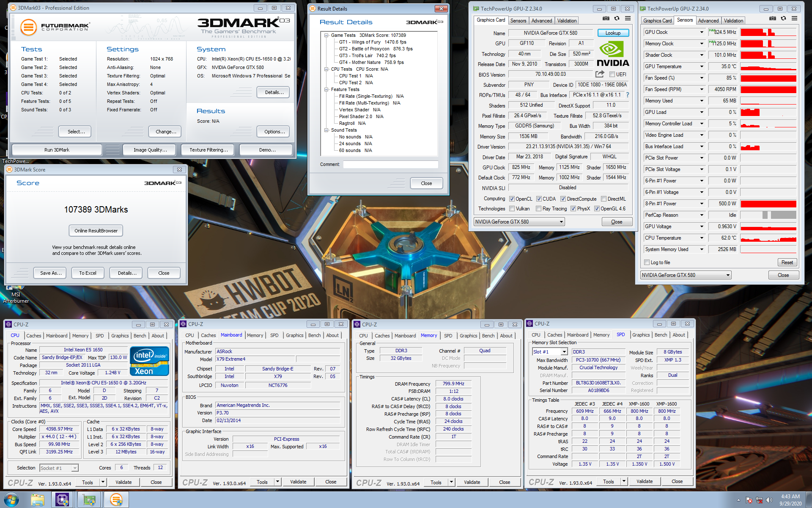Viewport: 812px width, 508px height.
Task: Click camera icon in GPU-Z Sensors window
Action: (x=773, y=19)
